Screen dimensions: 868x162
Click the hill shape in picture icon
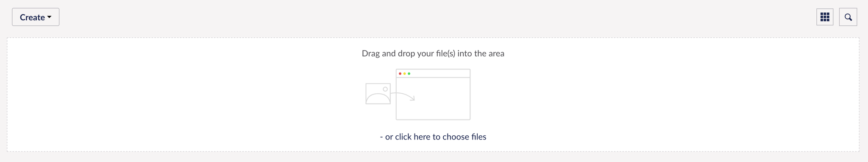(378, 99)
